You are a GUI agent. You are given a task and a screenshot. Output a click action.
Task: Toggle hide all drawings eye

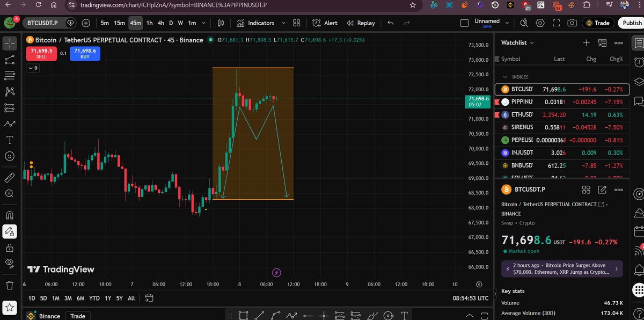[10, 263]
